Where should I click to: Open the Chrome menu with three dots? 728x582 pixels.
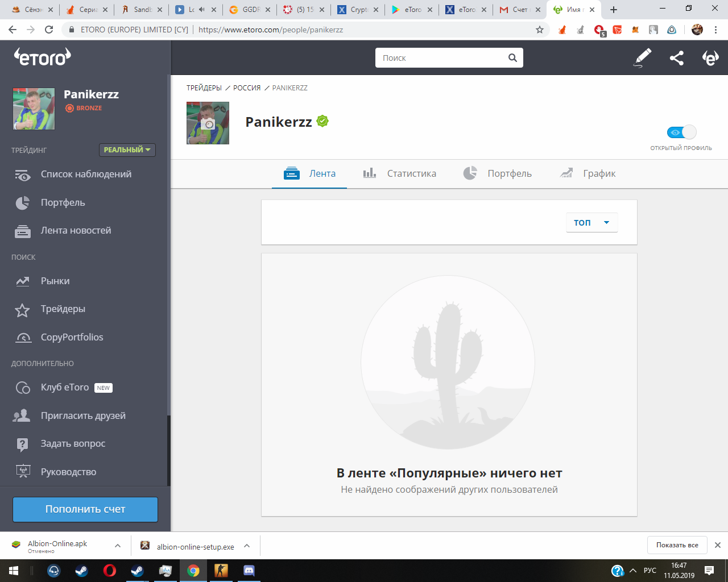tap(716, 30)
